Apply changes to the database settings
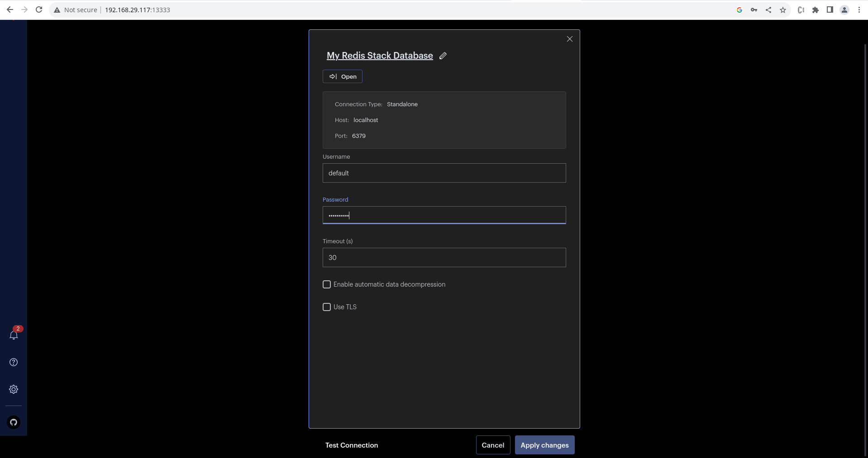 pos(544,445)
